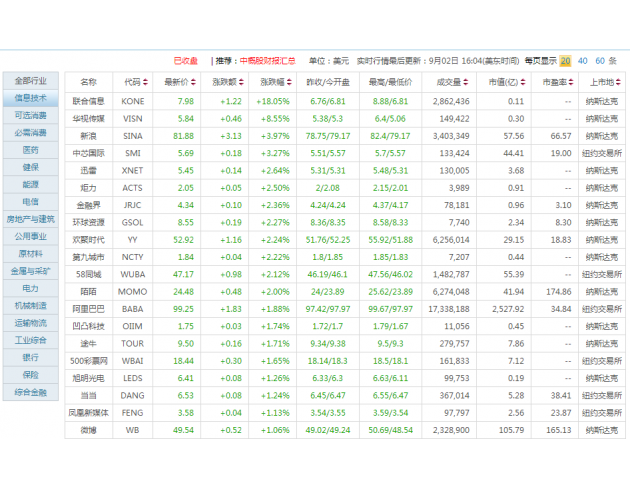The image size is (630, 490).
Task: Select 保险 industry tab
Action: pyautogui.click(x=31, y=375)
